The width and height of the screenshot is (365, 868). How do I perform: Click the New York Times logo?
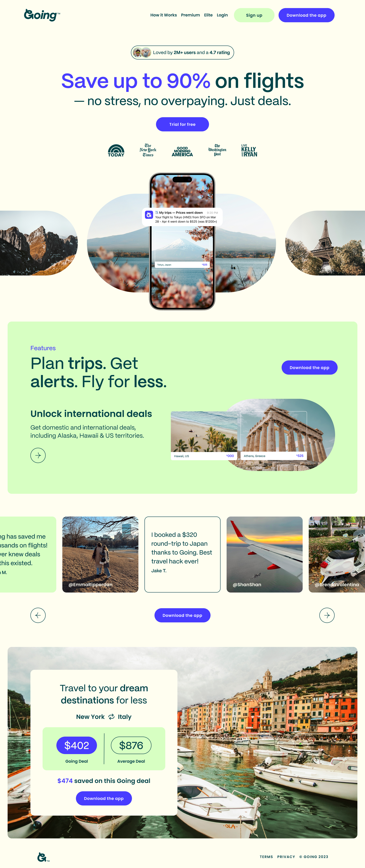point(148,150)
